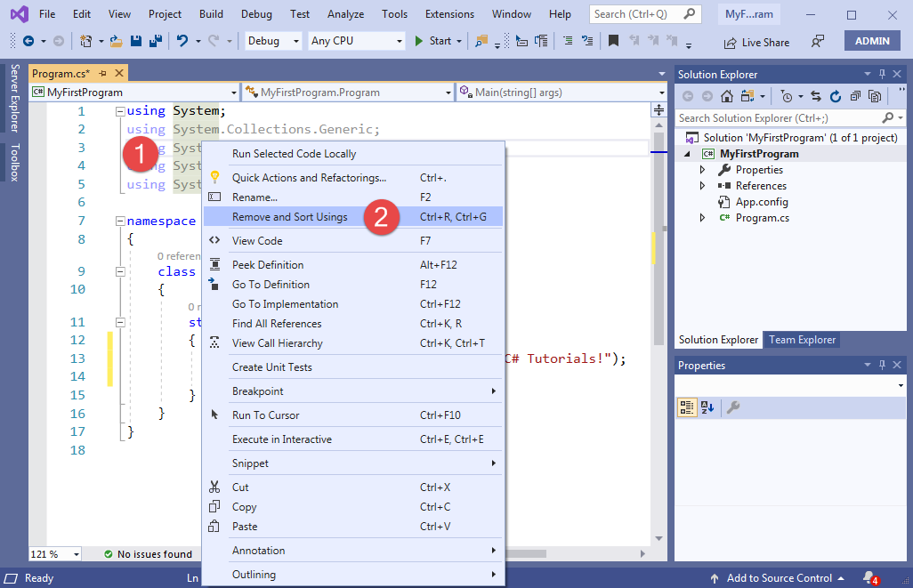Pin the Solution Explorer panel open
Screen dimensions: 913x588
[883, 74]
